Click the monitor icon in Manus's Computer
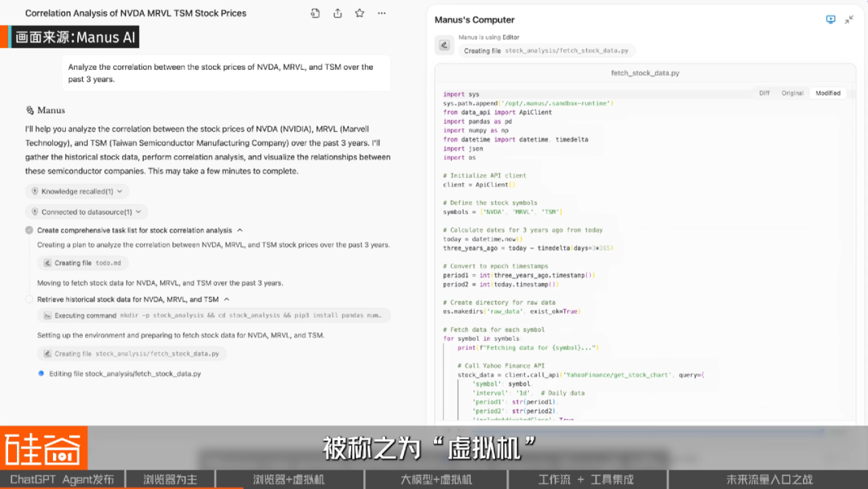This screenshot has width=868, height=489. 830,19
